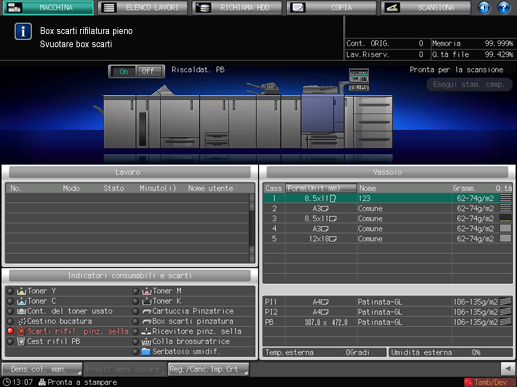Switch to the SCANSIONA tab
The width and height of the screenshot is (517, 387).
tap(426, 8)
